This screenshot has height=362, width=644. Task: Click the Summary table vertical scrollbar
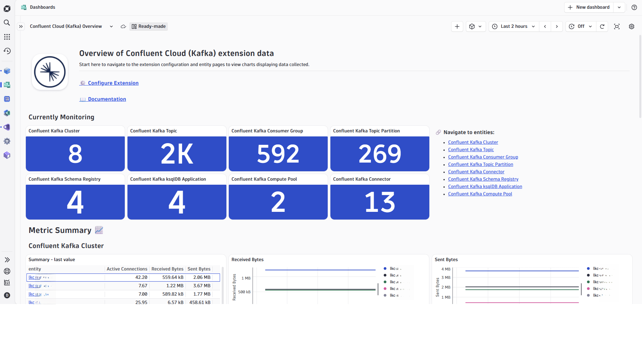click(x=222, y=285)
